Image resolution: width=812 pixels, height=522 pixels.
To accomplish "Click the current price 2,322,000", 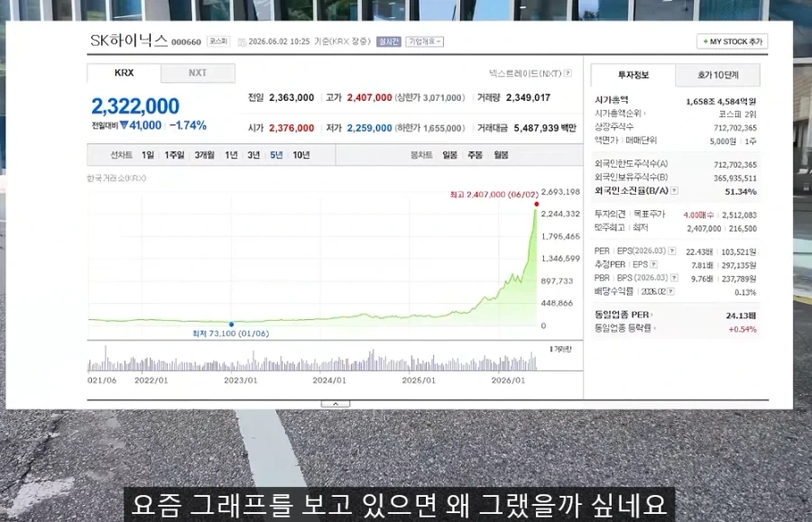I will 135,106.
